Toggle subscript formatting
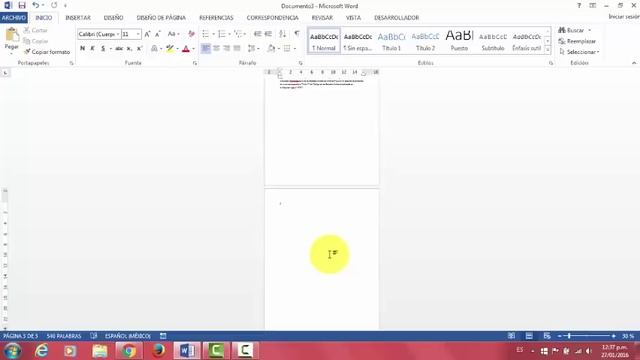Screen dimensions: 640x360 129,49
